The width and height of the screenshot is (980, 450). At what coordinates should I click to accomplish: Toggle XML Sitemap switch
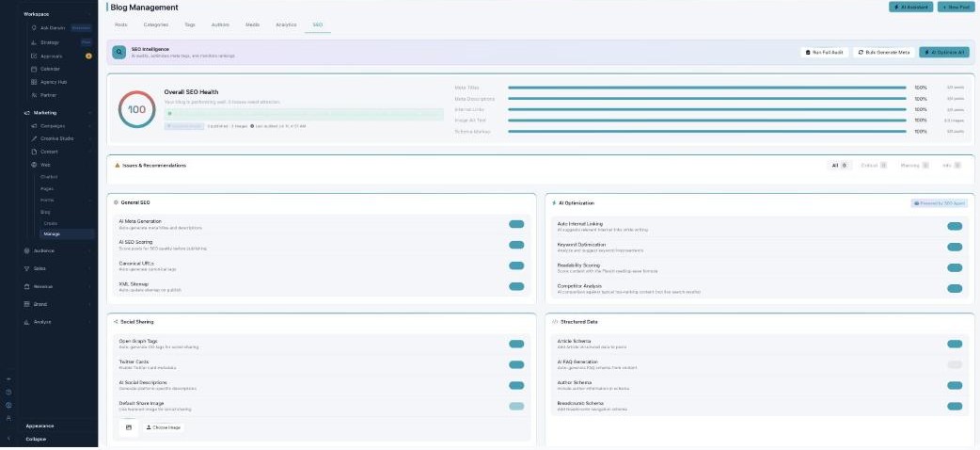tap(516, 286)
